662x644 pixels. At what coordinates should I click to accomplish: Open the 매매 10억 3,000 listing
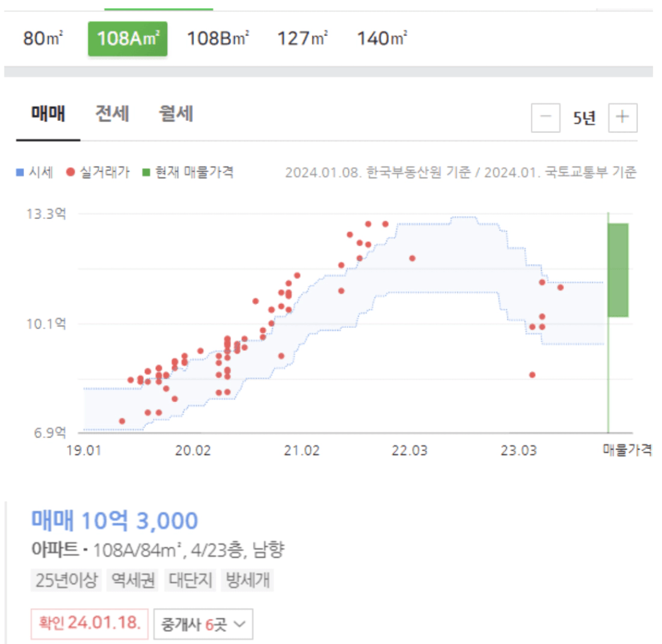(115, 521)
